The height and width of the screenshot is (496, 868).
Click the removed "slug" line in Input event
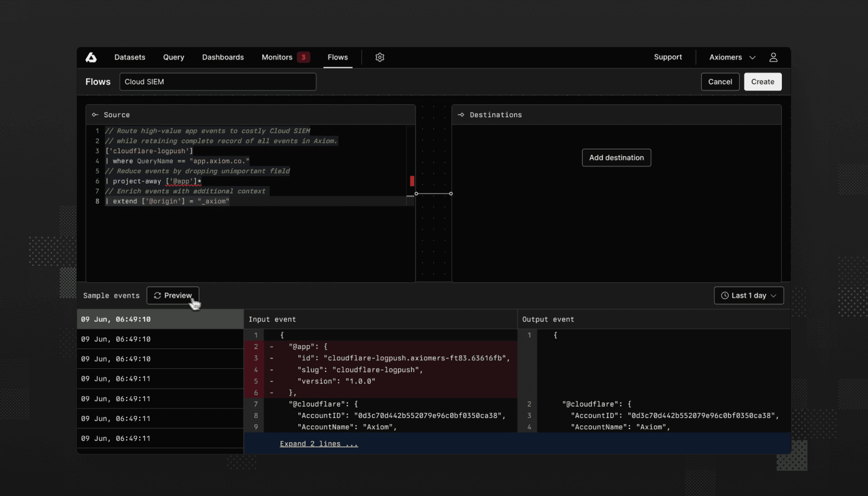coord(381,370)
